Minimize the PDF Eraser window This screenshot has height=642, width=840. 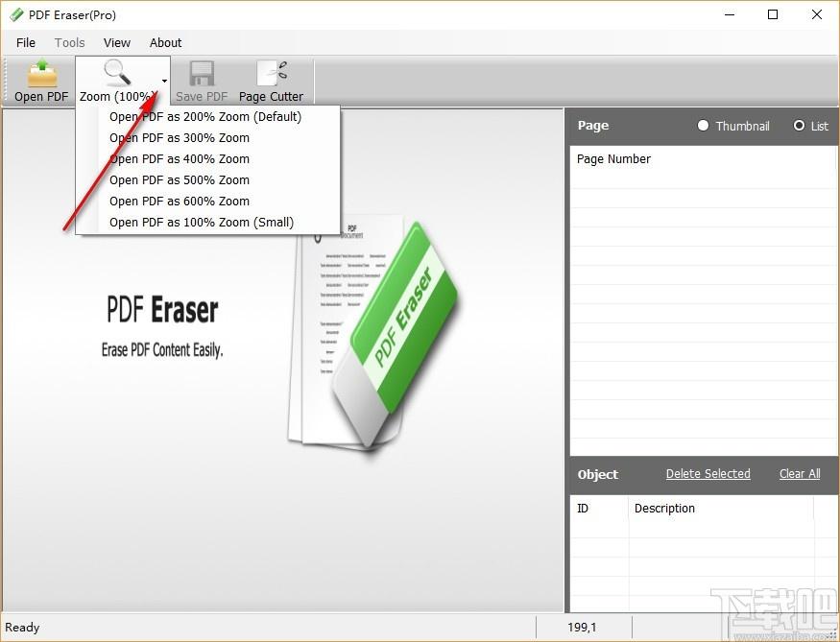tap(729, 14)
